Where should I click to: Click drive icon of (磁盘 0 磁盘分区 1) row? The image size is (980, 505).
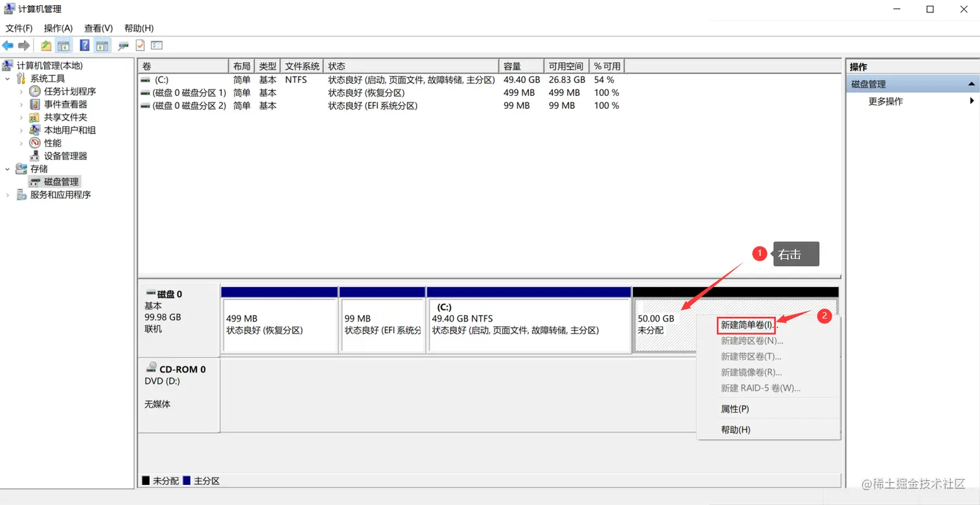pos(145,93)
